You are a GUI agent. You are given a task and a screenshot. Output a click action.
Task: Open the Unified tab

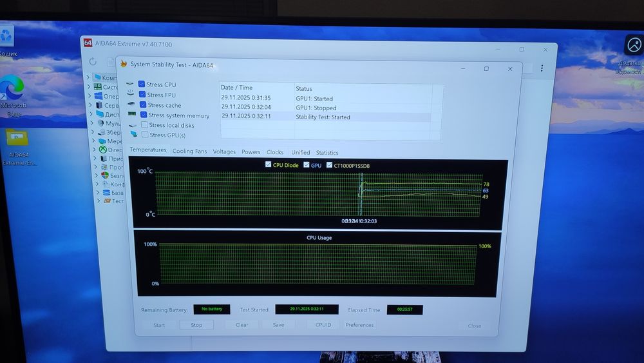301,152
